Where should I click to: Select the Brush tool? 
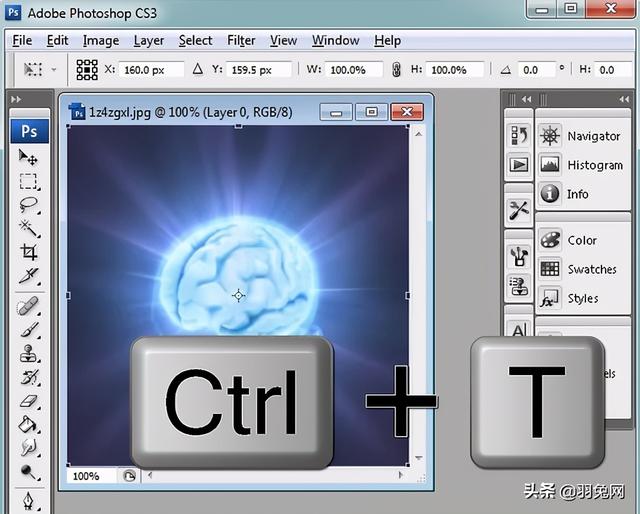pyautogui.click(x=29, y=330)
